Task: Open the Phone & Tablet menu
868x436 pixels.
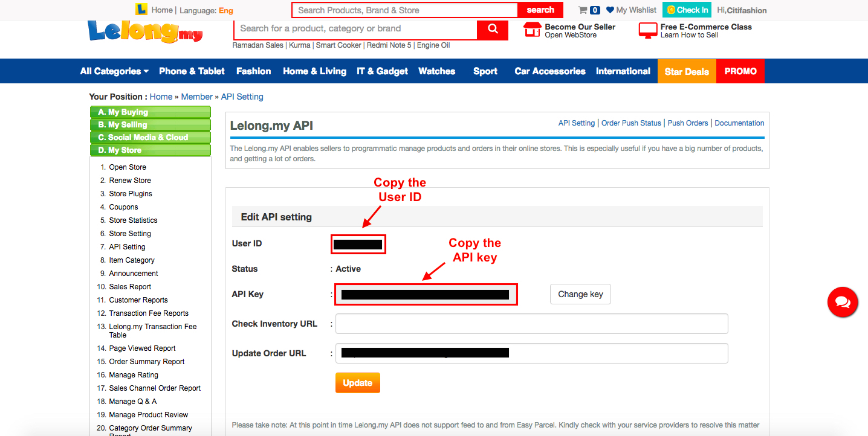Action: pyautogui.click(x=192, y=71)
